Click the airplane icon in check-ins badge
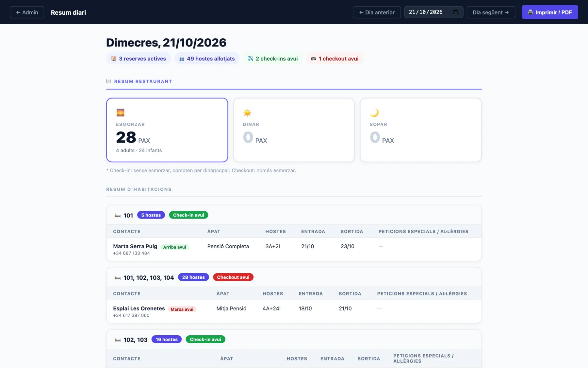Screen dimensions: 588x368 pyautogui.click(x=251, y=59)
